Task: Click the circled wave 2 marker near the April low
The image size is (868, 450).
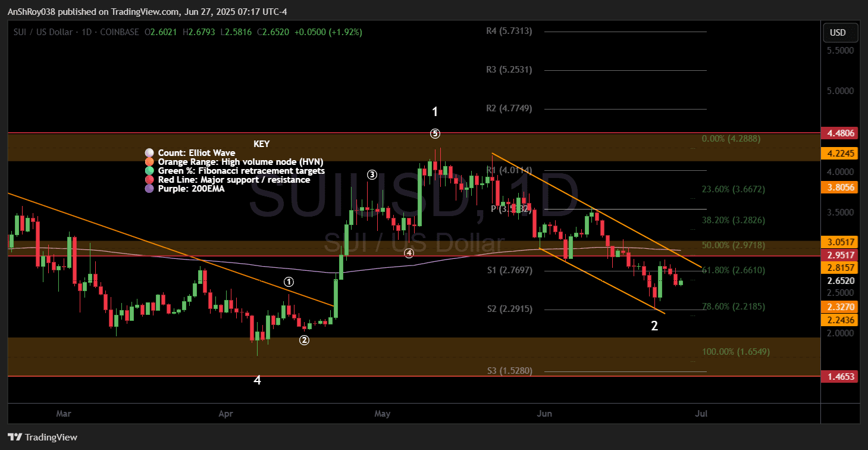Action: 304,340
